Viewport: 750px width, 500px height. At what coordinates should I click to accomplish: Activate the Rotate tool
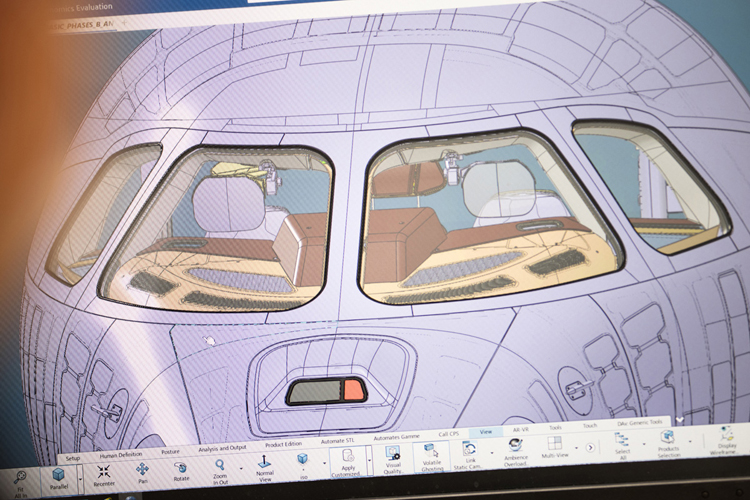(180, 467)
